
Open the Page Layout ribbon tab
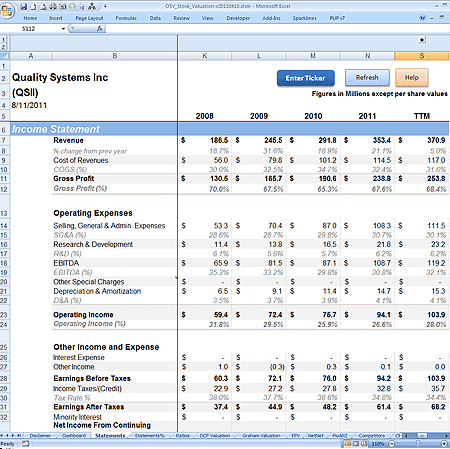89,18
